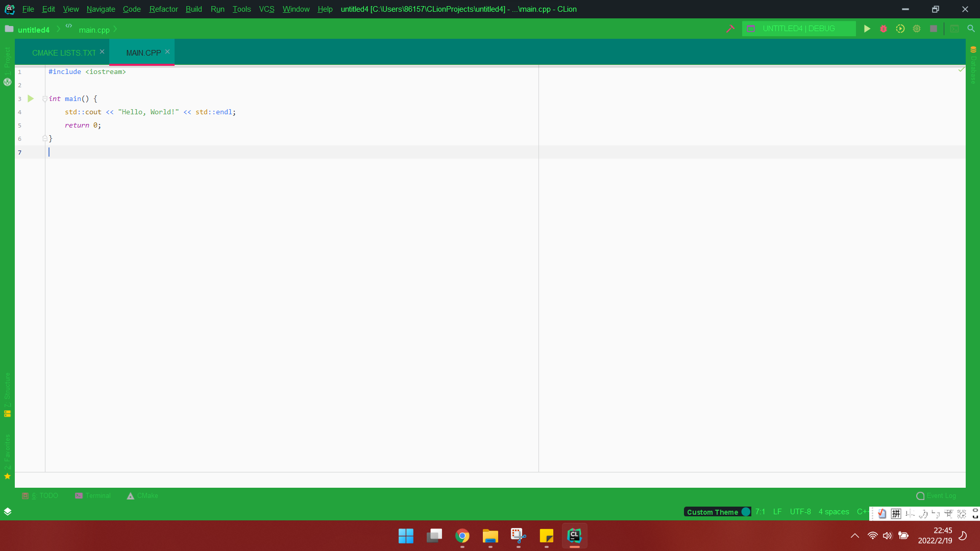Open the Terminal tool window
The image size is (980, 551).
coord(93,495)
